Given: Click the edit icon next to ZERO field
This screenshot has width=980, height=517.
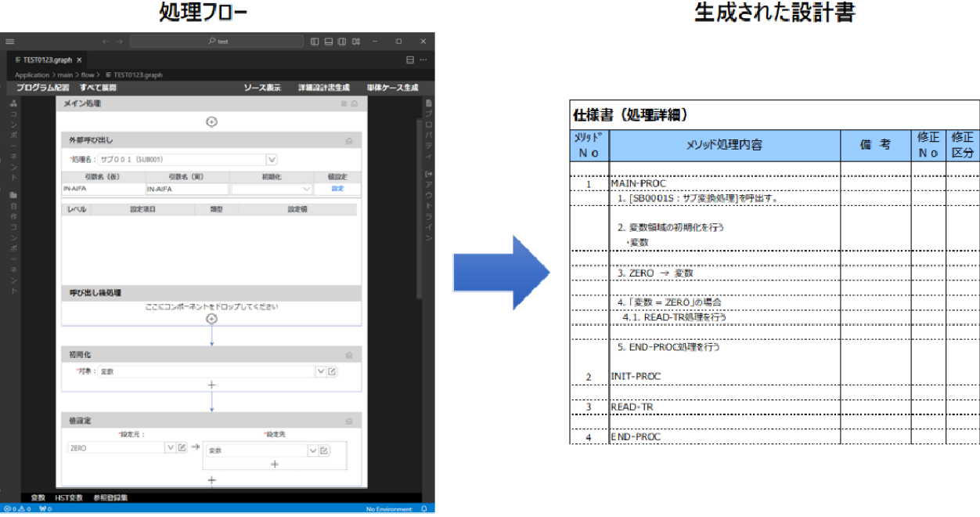Looking at the screenshot, I should point(182,448).
